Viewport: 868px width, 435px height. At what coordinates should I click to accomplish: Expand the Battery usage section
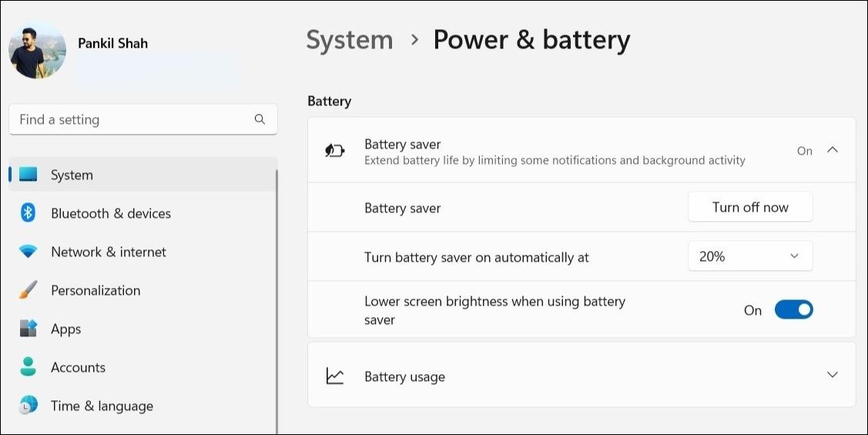[832, 375]
